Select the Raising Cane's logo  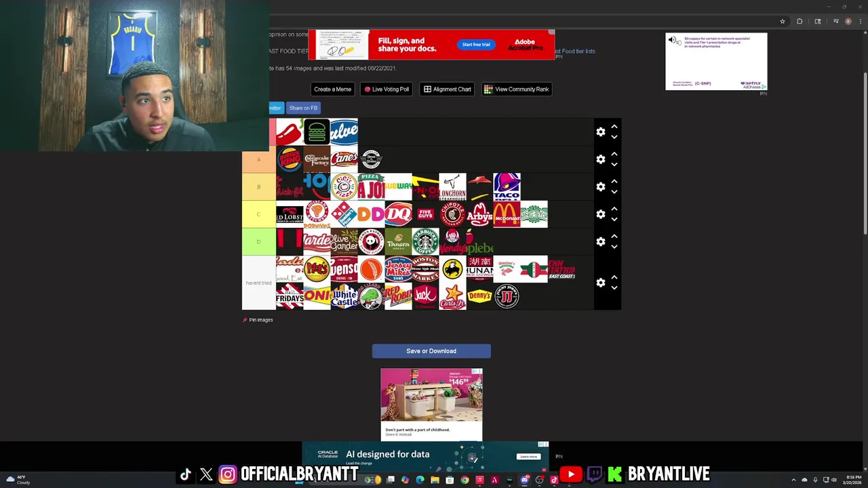click(x=344, y=160)
